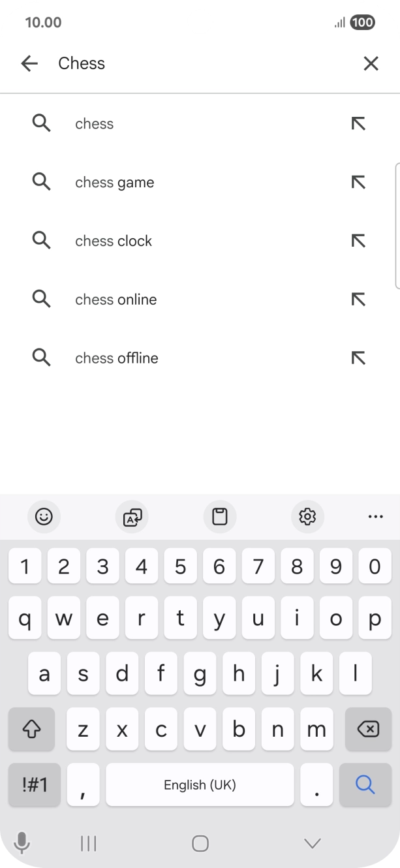The image size is (400, 868).
Task: Toggle the Shift key
Action: 32,729
